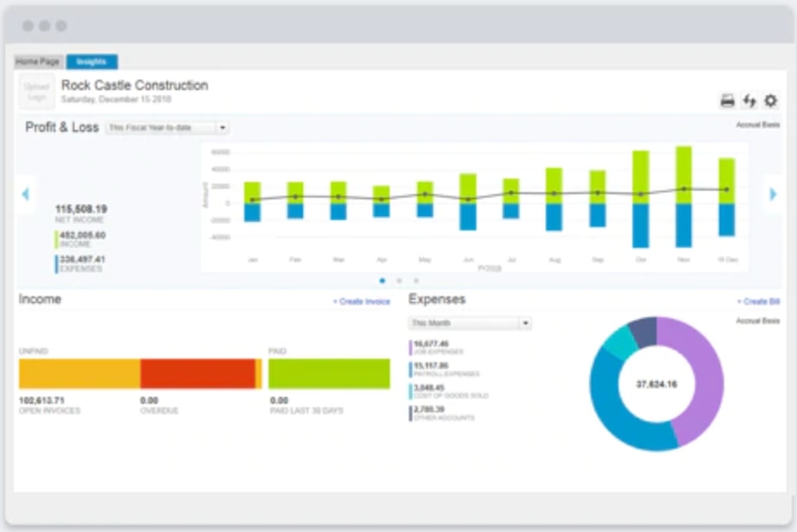Click the November bar in the chart
The height and width of the screenshot is (532, 797).
pos(684,197)
